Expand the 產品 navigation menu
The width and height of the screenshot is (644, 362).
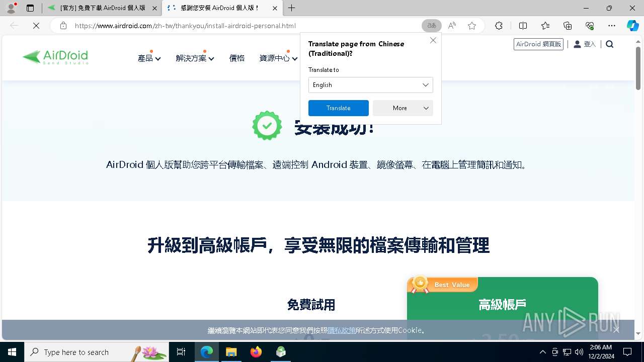point(149,58)
